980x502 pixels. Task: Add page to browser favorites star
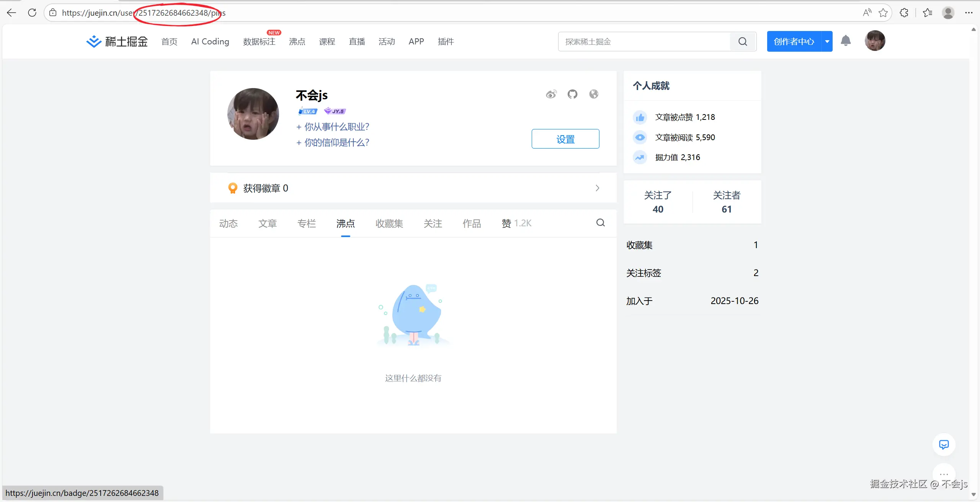tap(883, 13)
